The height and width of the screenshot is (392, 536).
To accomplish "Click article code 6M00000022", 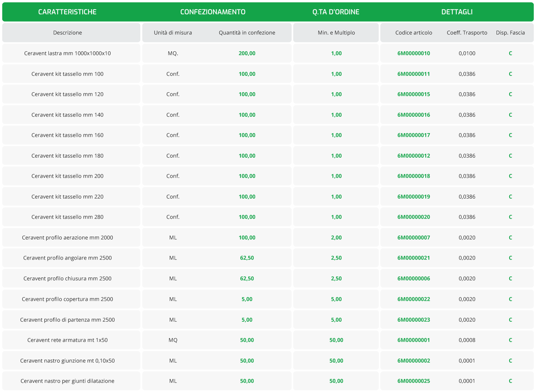I will pyautogui.click(x=414, y=299).
